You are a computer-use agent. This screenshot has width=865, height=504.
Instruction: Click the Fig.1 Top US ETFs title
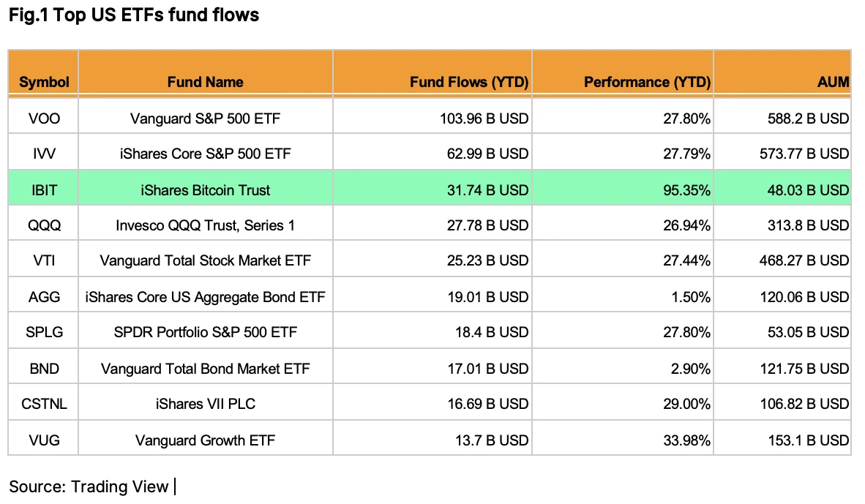133,15
